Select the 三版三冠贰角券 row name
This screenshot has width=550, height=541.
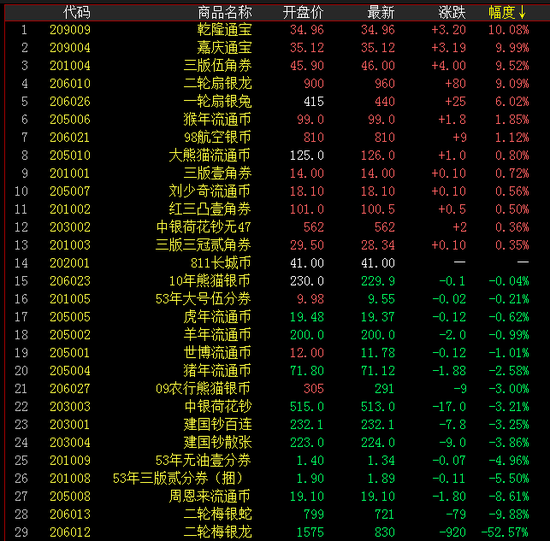(203, 245)
